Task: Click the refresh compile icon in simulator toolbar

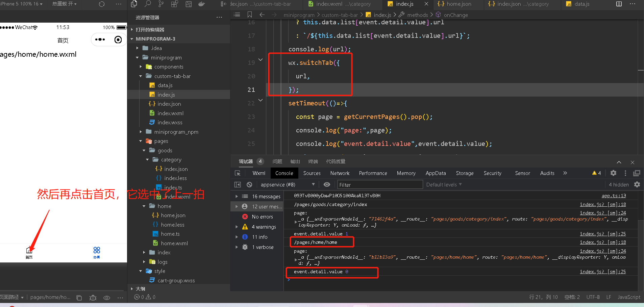Action: 102,4
